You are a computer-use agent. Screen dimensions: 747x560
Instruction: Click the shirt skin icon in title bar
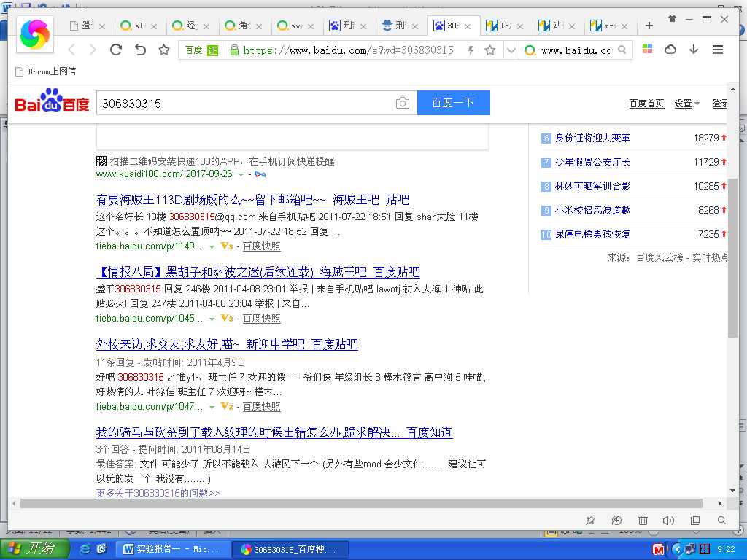point(672,19)
